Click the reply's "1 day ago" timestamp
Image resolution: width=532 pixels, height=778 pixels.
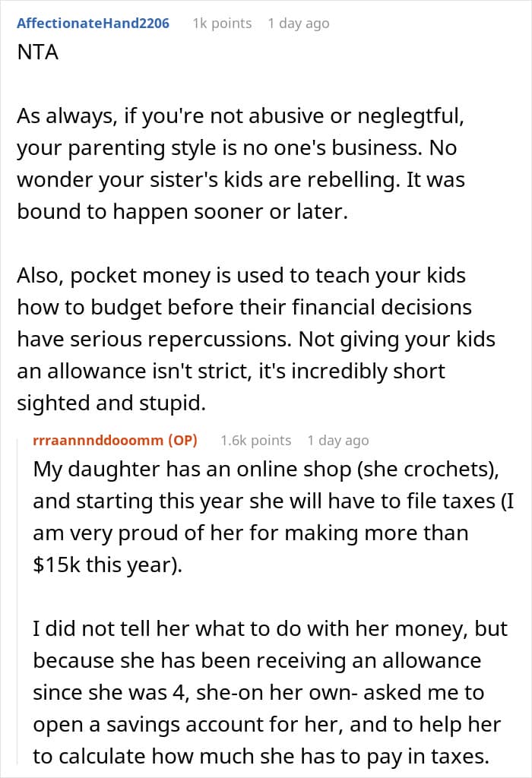click(337, 441)
